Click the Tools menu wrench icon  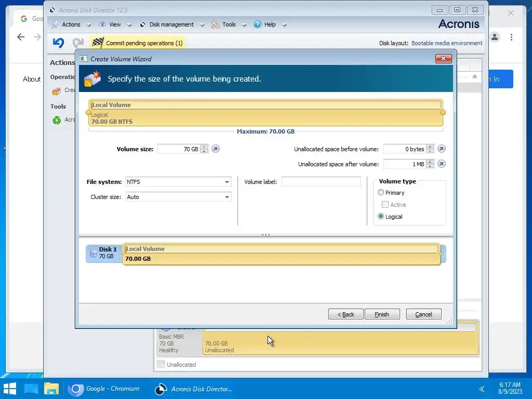pos(215,24)
